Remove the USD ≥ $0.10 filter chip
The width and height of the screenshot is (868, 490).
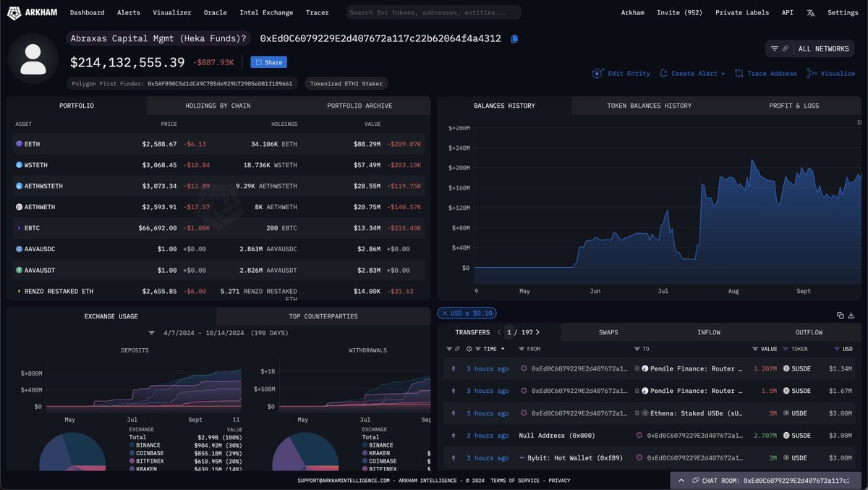point(445,313)
